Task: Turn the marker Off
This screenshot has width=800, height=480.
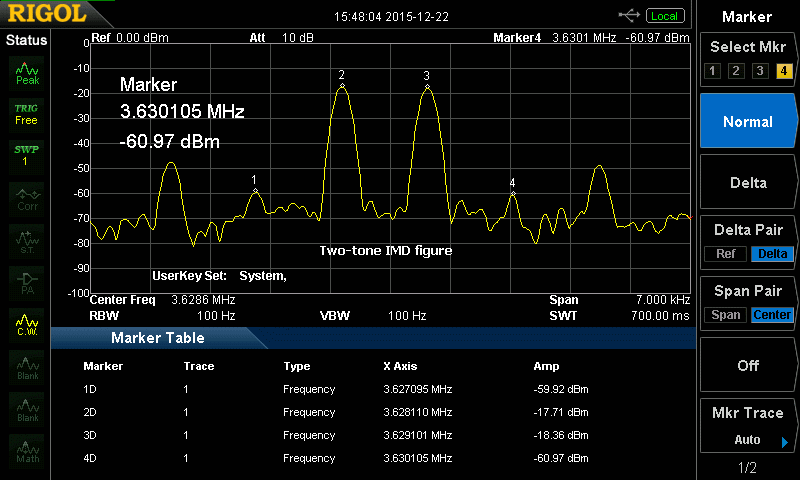Action: coord(748,365)
